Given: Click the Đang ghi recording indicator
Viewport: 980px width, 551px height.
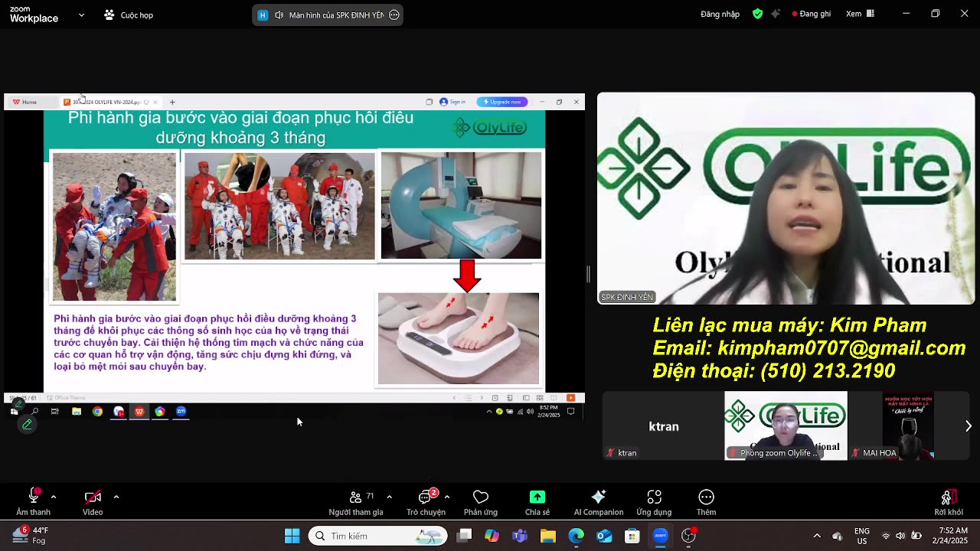Looking at the screenshot, I should click(x=812, y=14).
